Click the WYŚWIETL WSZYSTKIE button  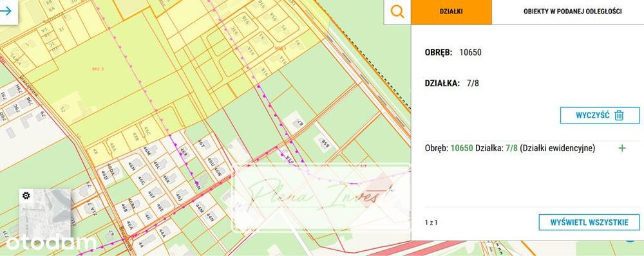(589, 223)
